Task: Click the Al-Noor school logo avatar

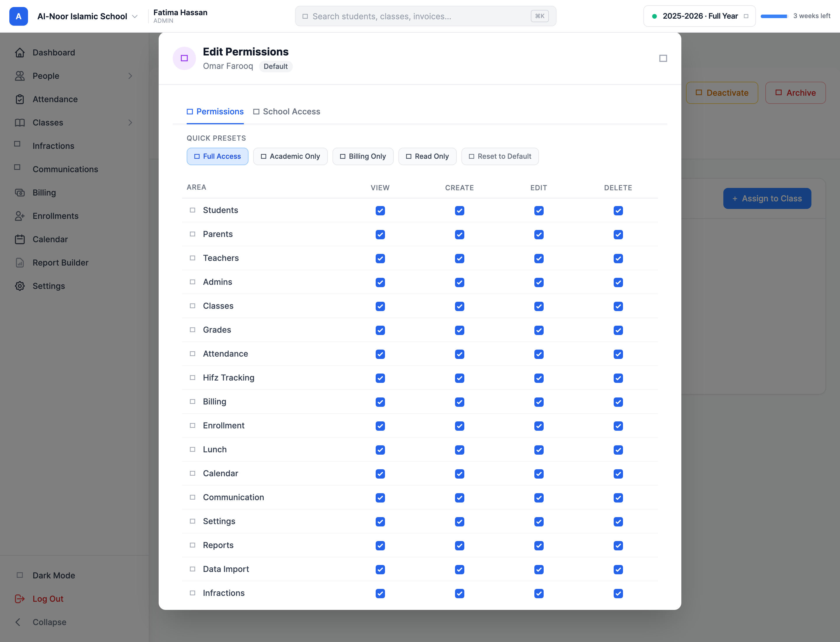Action: (19, 16)
